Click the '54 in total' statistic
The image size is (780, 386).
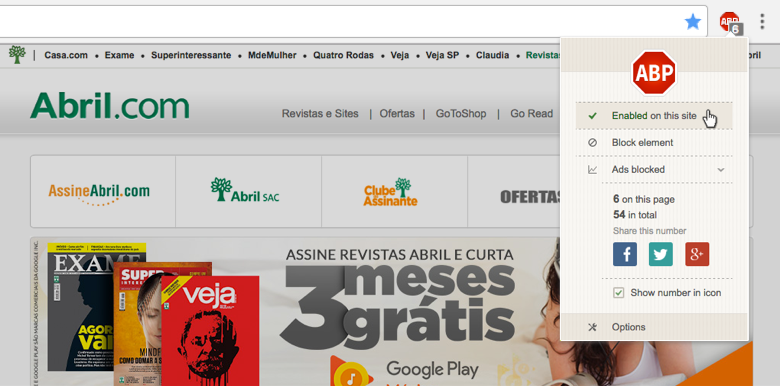coord(635,215)
